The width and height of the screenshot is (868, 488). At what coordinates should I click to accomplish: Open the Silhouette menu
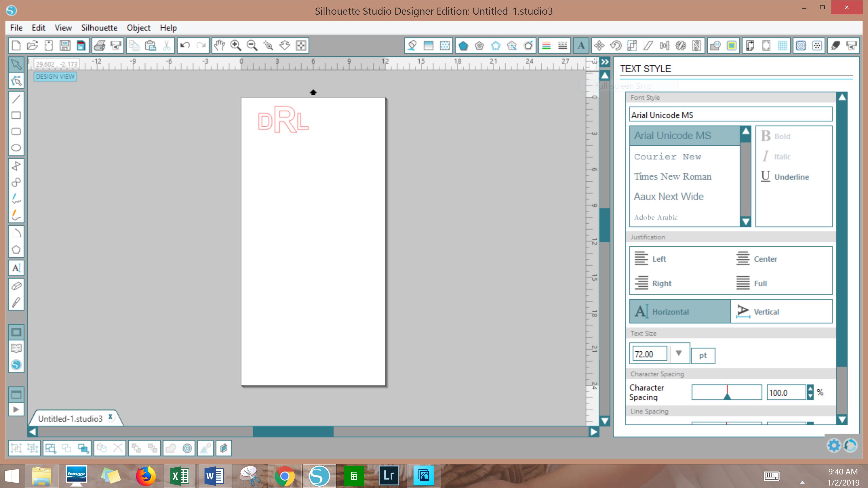point(99,28)
